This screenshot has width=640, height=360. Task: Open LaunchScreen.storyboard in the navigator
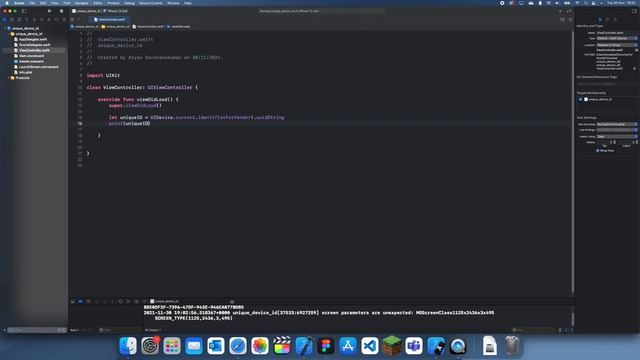pos(38,67)
